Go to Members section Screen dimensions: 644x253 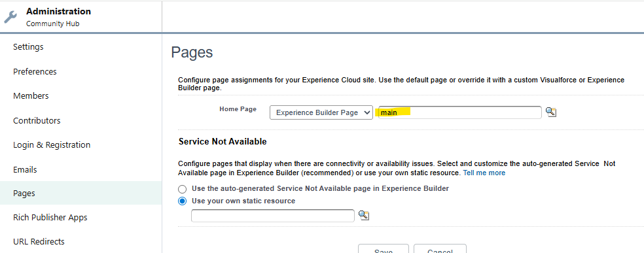[31, 95]
